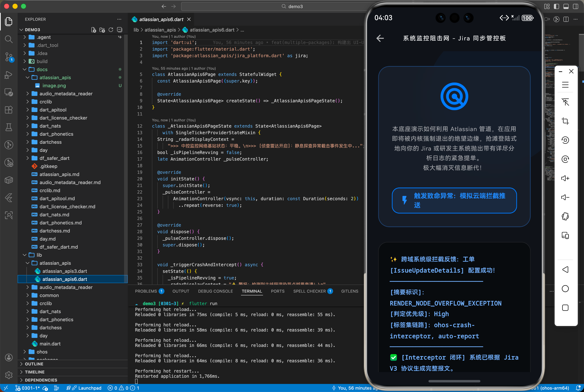Image resolution: width=584 pixels, height=392 pixels.
Task: Navigate back with the title bar arrow
Action: [x=164, y=6]
